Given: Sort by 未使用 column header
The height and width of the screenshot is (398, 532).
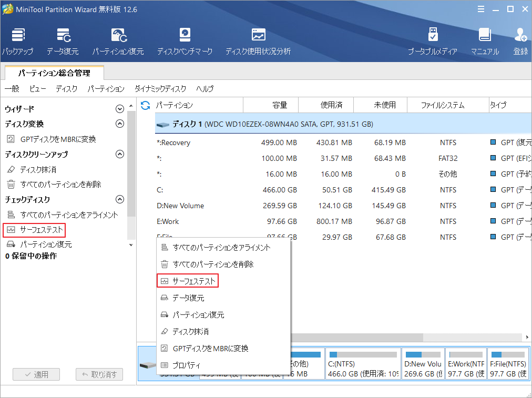Looking at the screenshot, I should tap(381, 105).
